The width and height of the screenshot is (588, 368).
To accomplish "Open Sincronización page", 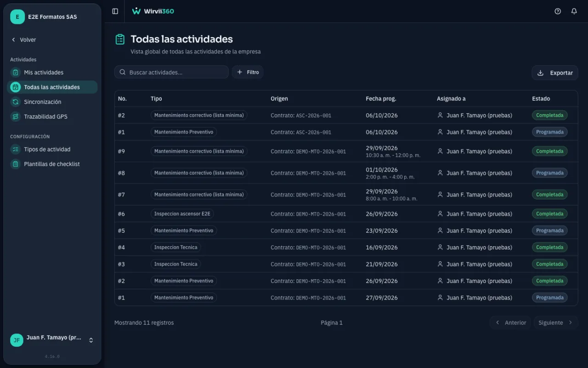I will pos(52,102).
